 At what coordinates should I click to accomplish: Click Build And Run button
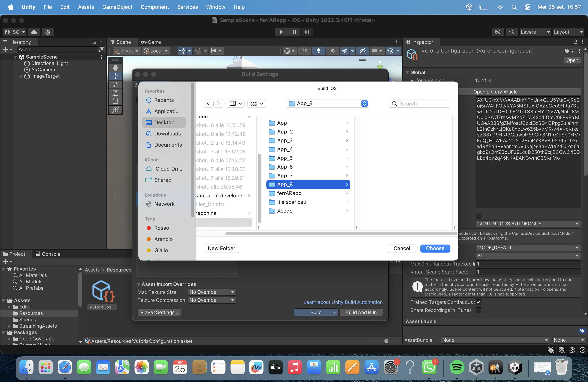click(x=361, y=312)
